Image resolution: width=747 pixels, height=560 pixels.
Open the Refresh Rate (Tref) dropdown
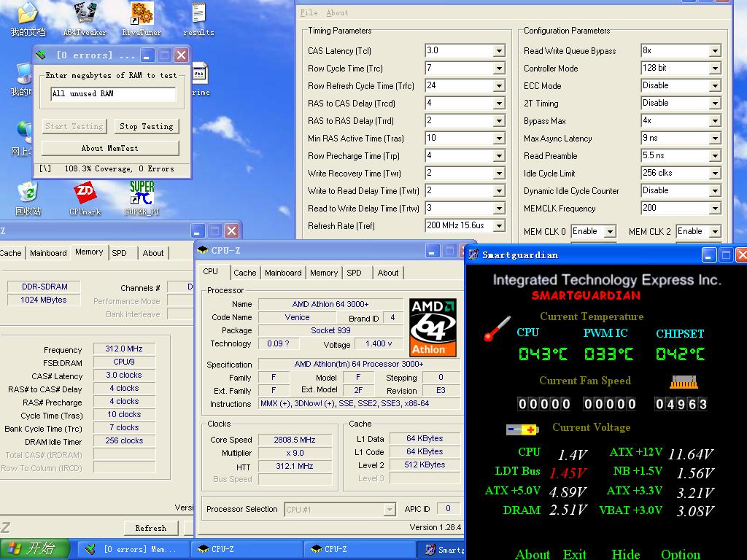[499, 226]
